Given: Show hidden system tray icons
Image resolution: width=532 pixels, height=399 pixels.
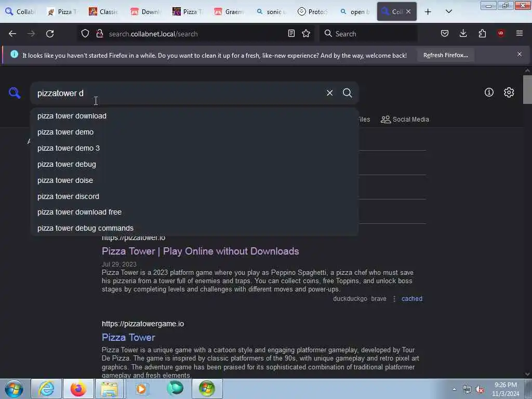Looking at the screenshot, I should [x=454, y=389].
